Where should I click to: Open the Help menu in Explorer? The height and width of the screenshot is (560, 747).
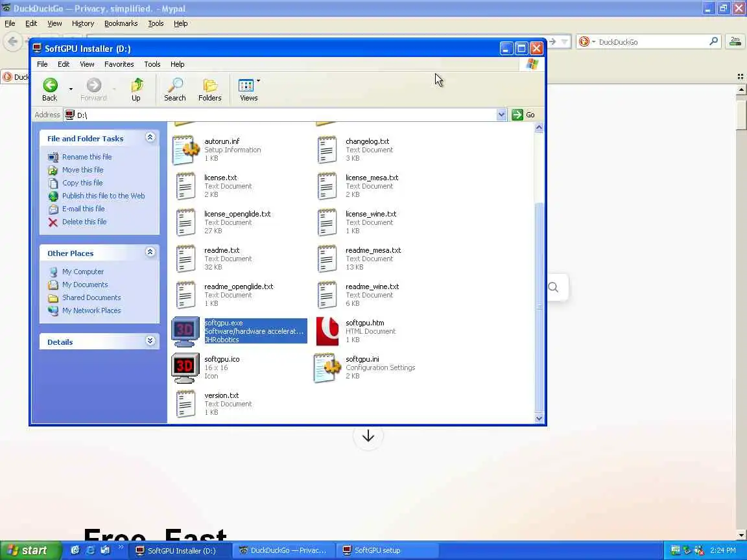click(x=177, y=64)
